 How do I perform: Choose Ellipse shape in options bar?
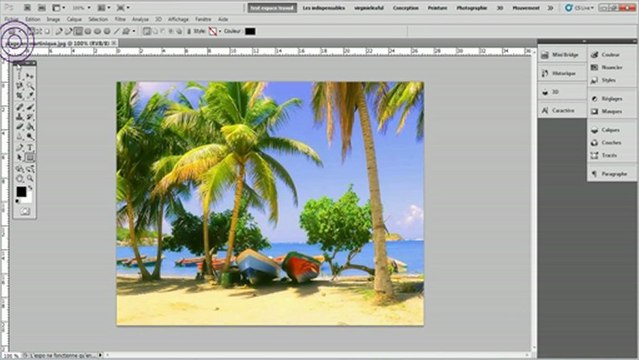97,31
